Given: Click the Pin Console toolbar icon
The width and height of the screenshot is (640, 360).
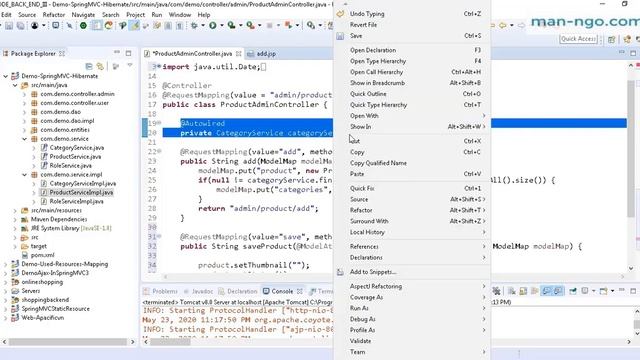Looking at the screenshot, I should pyautogui.click(x=573, y=291).
